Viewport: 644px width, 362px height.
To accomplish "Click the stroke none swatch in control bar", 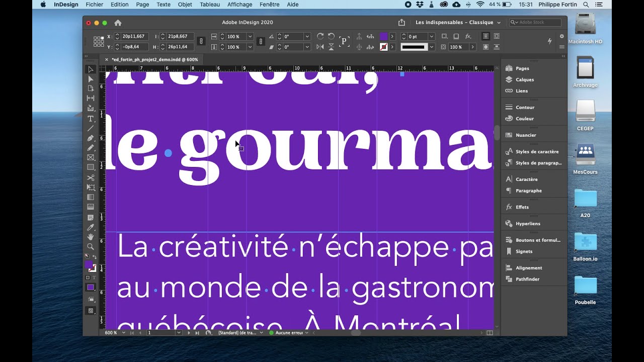I will tap(384, 47).
